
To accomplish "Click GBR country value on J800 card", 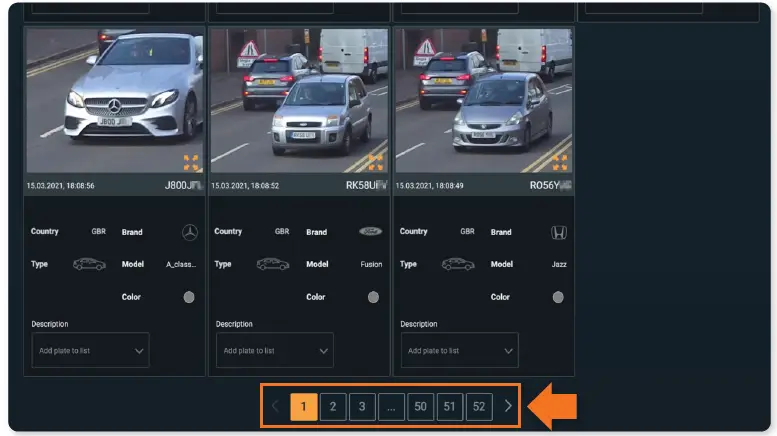I will click(99, 231).
